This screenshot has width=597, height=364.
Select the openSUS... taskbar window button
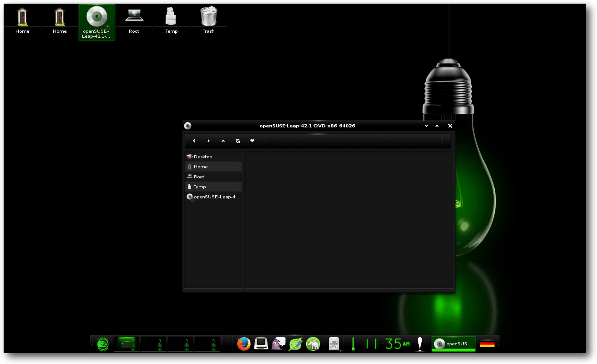(x=454, y=344)
